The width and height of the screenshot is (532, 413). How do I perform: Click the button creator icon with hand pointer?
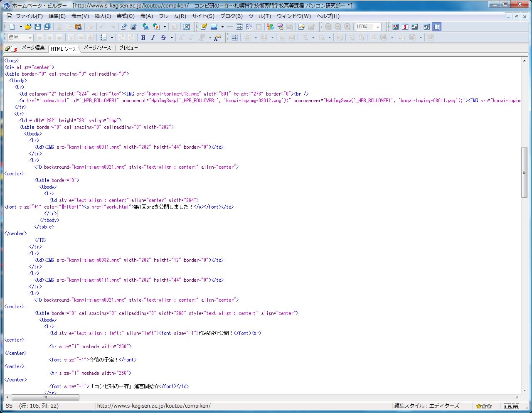pyautogui.click(x=280, y=27)
